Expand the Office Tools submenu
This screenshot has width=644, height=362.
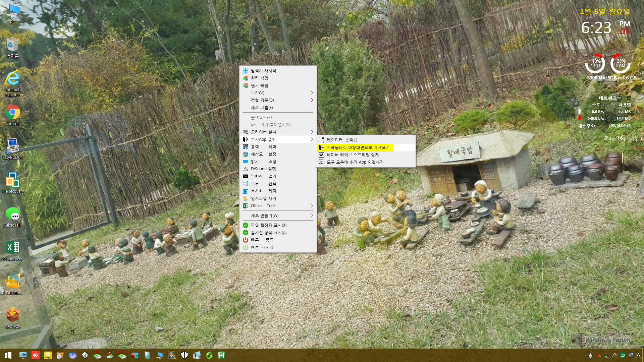[278, 206]
